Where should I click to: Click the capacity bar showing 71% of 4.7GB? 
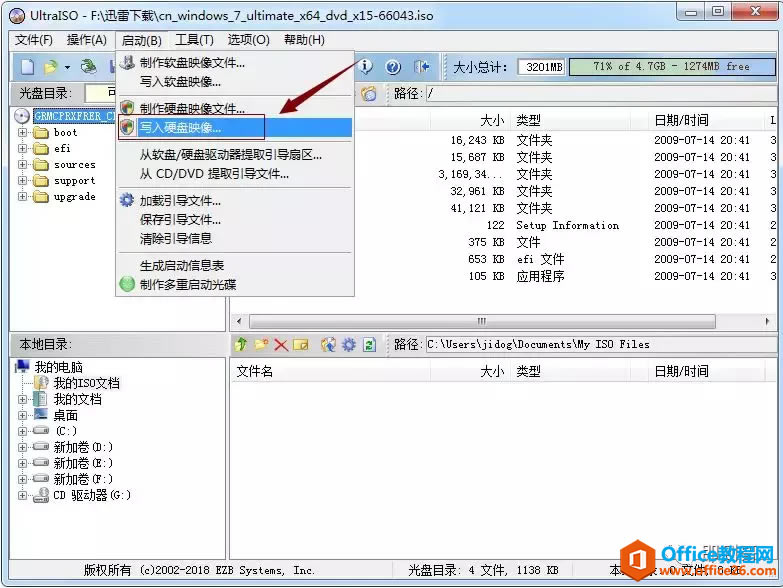click(672, 66)
